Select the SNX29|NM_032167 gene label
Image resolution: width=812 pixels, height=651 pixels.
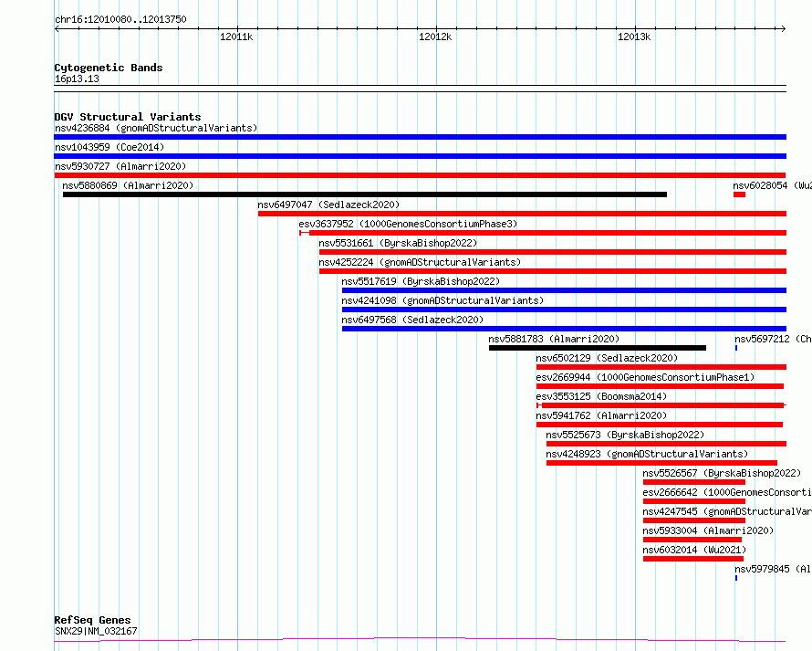96,631
